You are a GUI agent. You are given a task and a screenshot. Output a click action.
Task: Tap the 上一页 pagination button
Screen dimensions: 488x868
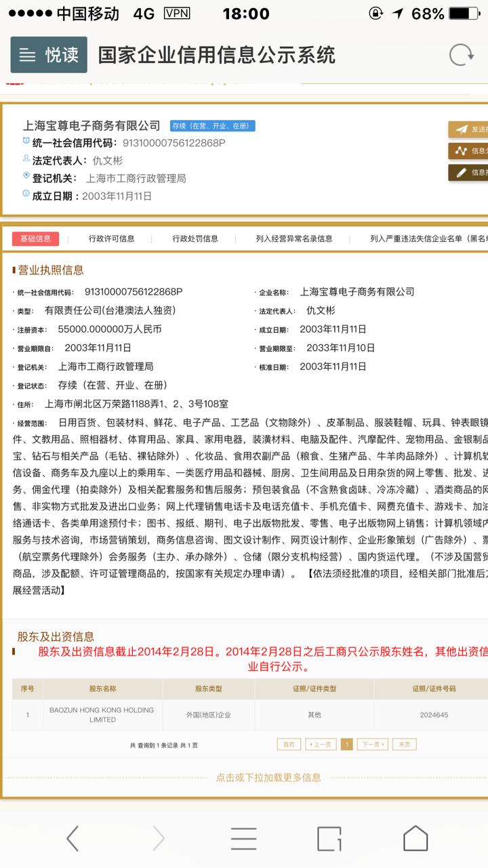click(321, 744)
